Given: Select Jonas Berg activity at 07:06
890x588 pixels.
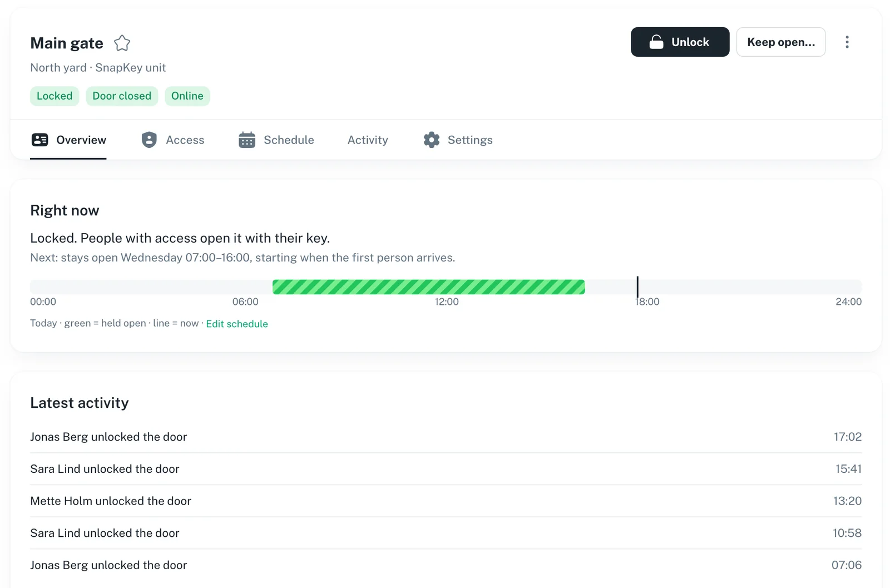Looking at the screenshot, I should tap(446, 565).
